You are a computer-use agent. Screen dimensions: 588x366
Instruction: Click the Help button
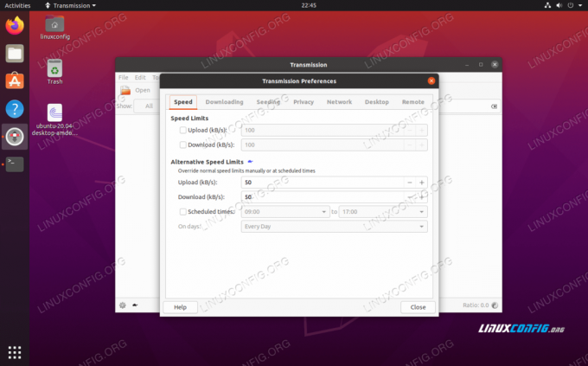(180, 307)
